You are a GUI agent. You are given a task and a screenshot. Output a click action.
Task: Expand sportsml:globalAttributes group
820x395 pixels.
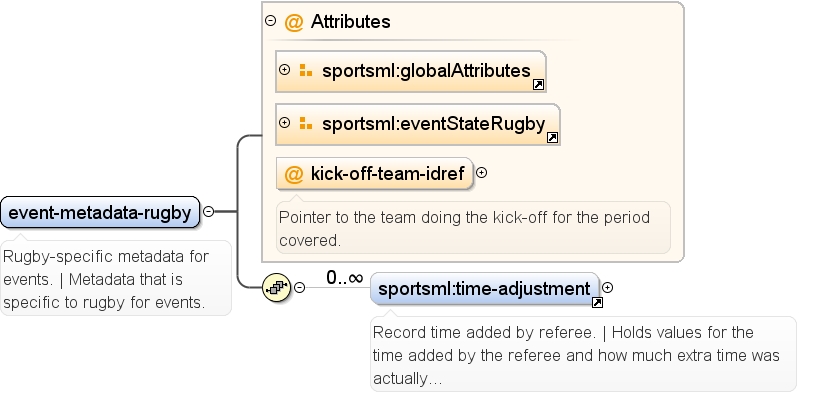(x=284, y=70)
